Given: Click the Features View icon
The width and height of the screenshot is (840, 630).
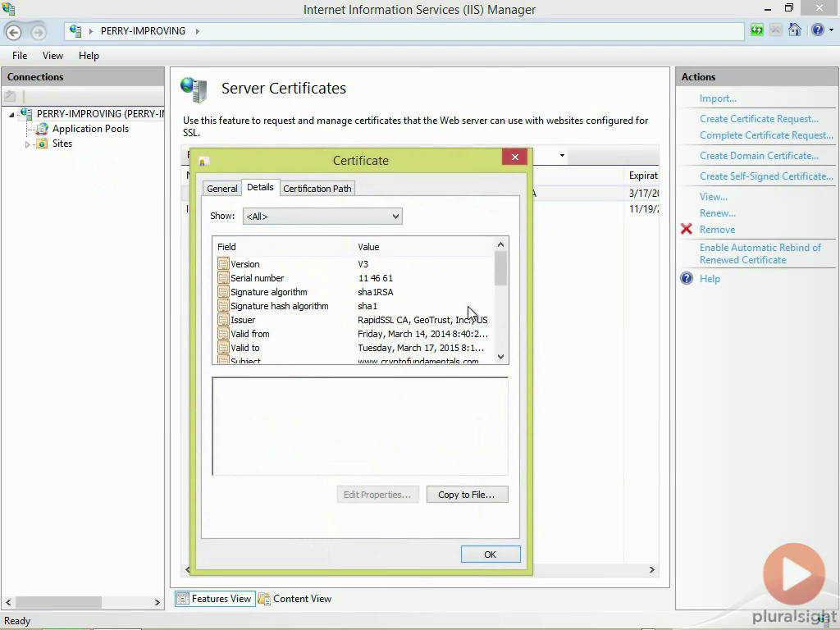Looking at the screenshot, I should 183,598.
